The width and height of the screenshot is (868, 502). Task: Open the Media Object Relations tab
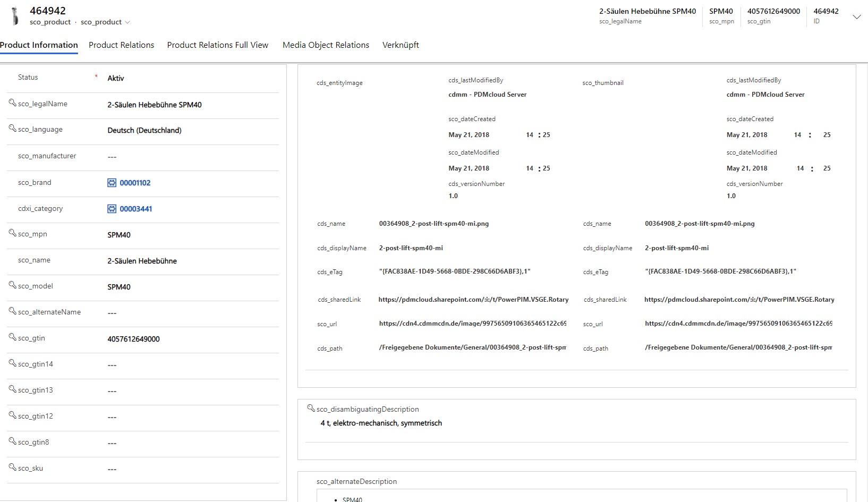[x=326, y=45]
